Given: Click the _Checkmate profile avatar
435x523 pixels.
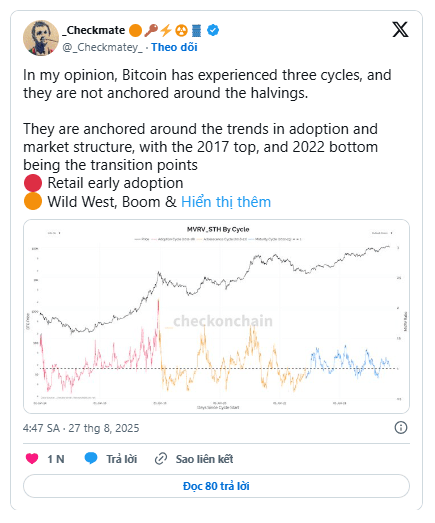Looking at the screenshot, I should pyautogui.click(x=41, y=38).
